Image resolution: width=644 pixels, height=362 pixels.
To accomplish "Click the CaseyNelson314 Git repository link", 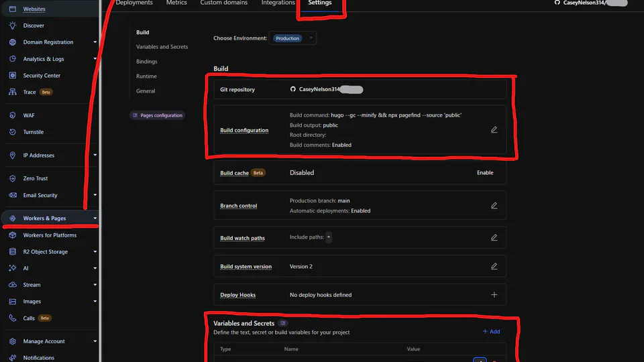I will click(320, 89).
